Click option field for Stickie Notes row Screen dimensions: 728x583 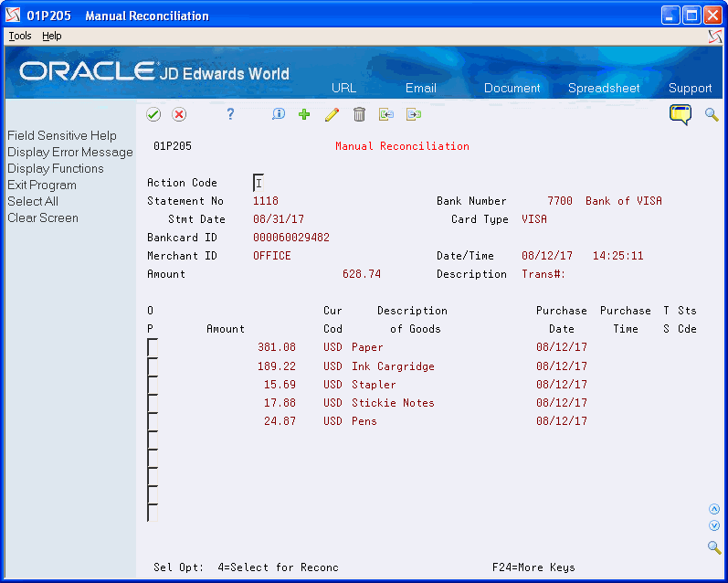[x=153, y=403]
